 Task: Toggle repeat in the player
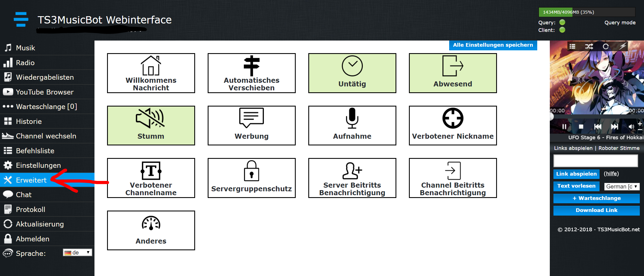pos(606,46)
